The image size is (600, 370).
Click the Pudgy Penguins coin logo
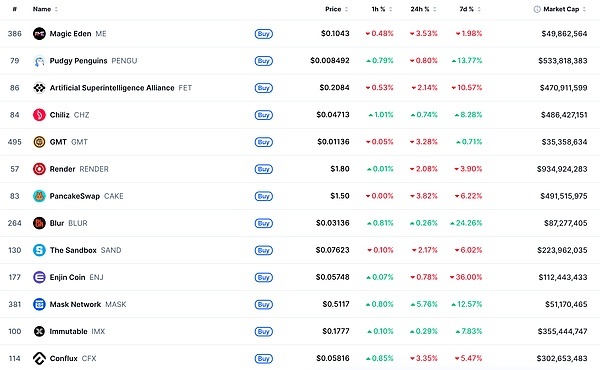coord(39,61)
